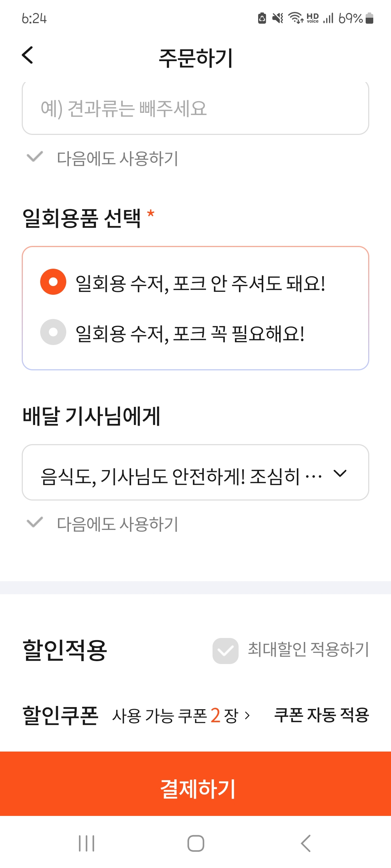This screenshot has height=868, width=391.
Task: Tap the 주문하기 page title
Action: pos(195,58)
